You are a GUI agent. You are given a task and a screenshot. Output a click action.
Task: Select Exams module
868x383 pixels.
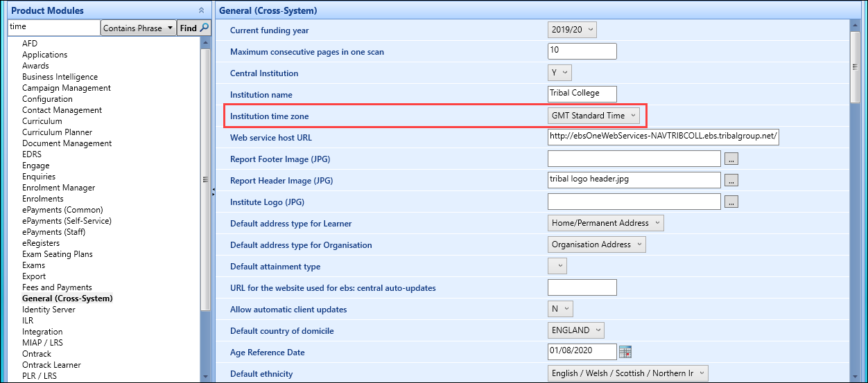33,265
